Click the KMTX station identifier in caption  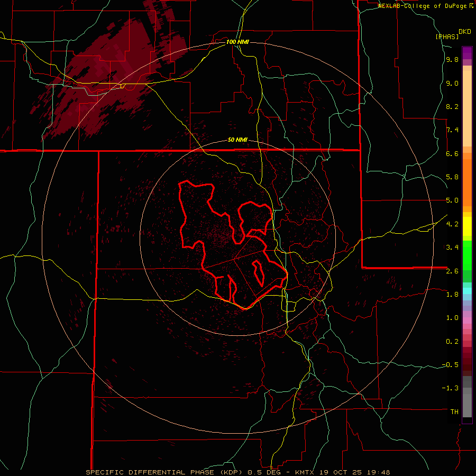point(305,472)
